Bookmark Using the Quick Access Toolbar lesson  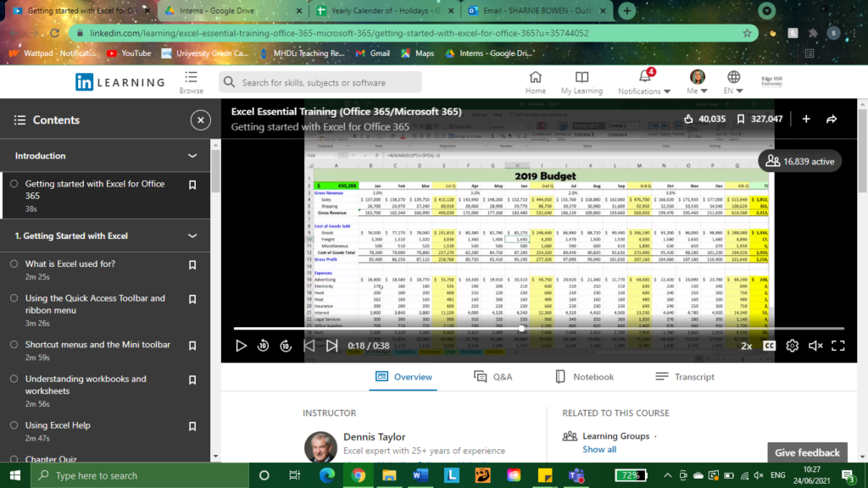(x=192, y=299)
